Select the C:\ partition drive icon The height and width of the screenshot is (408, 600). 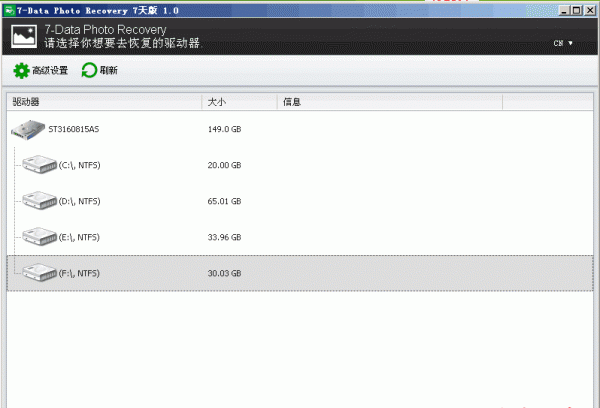coord(39,164)
